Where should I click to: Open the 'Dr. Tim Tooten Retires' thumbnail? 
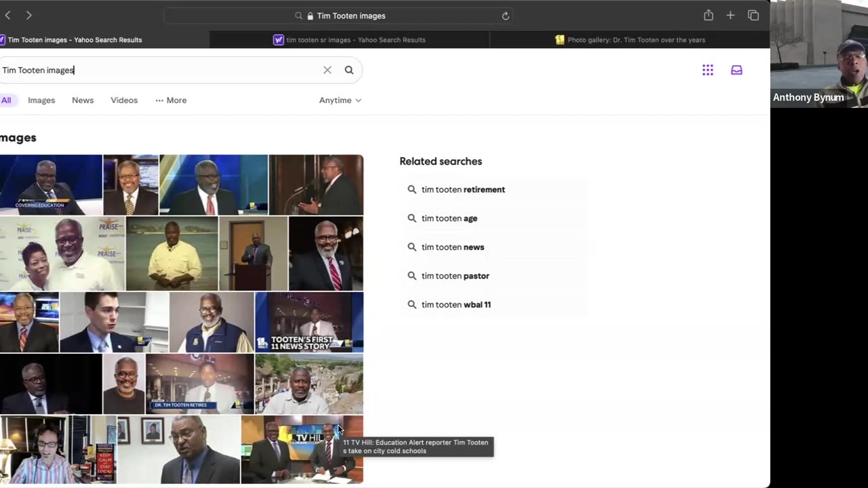[x=200, y=384]
